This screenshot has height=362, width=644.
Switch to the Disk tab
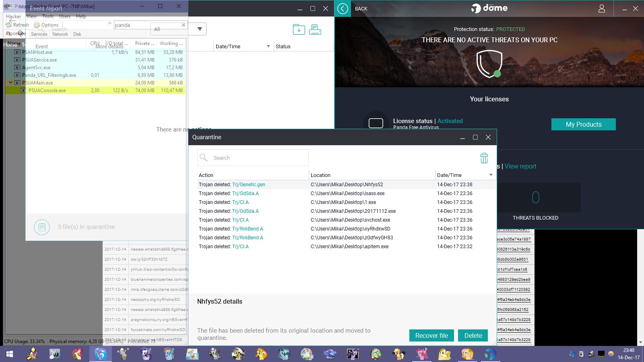[x=77, y=34]
